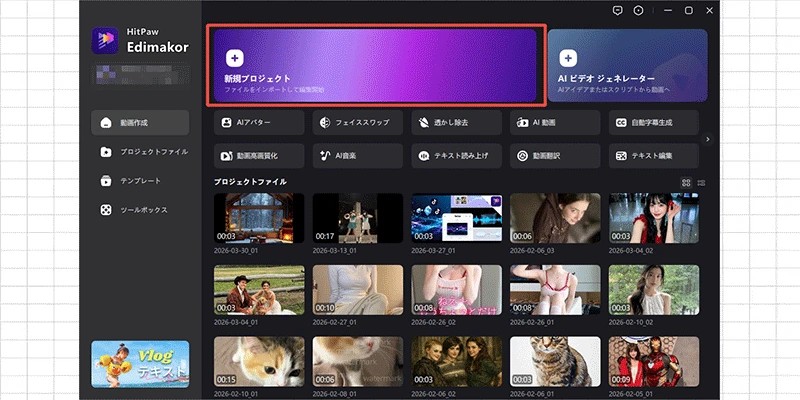The width and height of the screenshot is (800, 400).
Task: Click the plus icon on 新規プロジェクト
Action: point(234,58)
